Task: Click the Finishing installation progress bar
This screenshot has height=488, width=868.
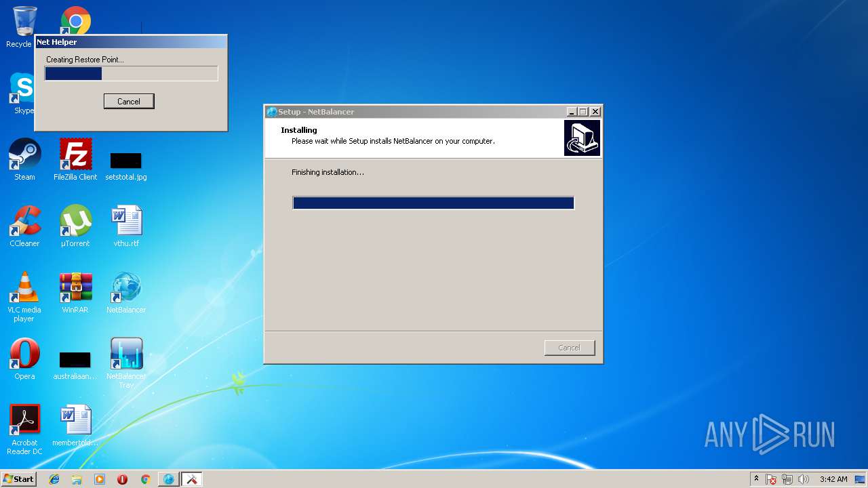Action: (433, 203)
